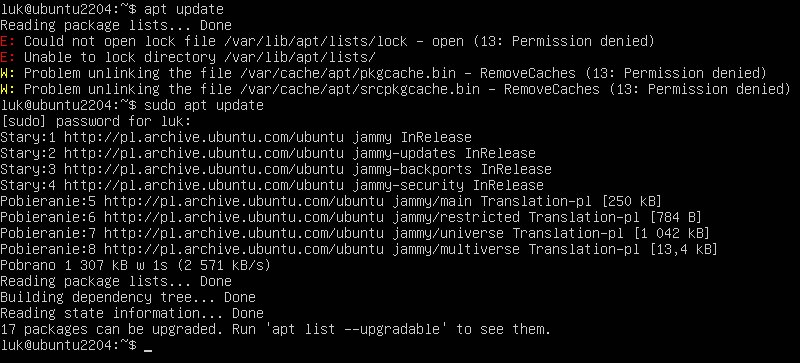Click the 'Building dependency tree... Done' line
Screen dimensions: 800x363
click(x=128, y=297)
